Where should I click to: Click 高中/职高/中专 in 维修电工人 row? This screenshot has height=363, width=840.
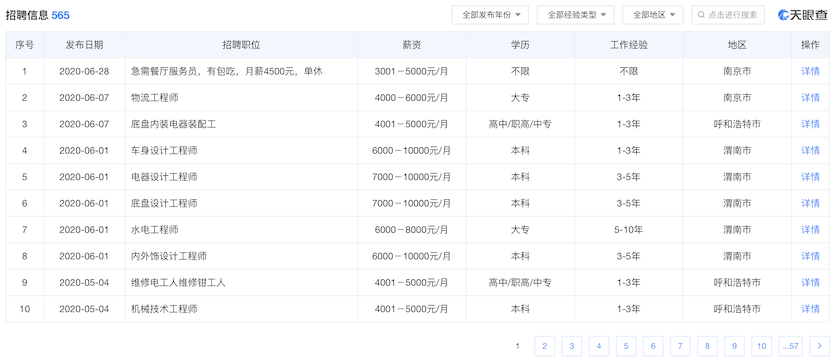[520, 283]
